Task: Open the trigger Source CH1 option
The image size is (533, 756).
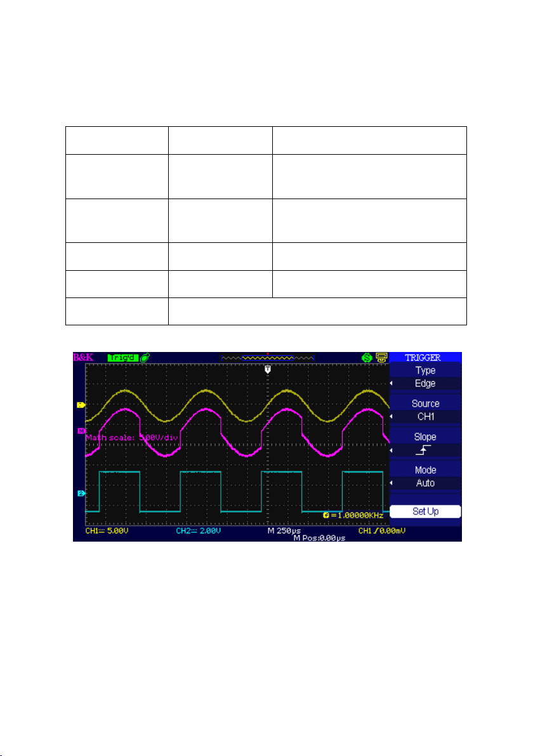Action: [x=425, y=410]
